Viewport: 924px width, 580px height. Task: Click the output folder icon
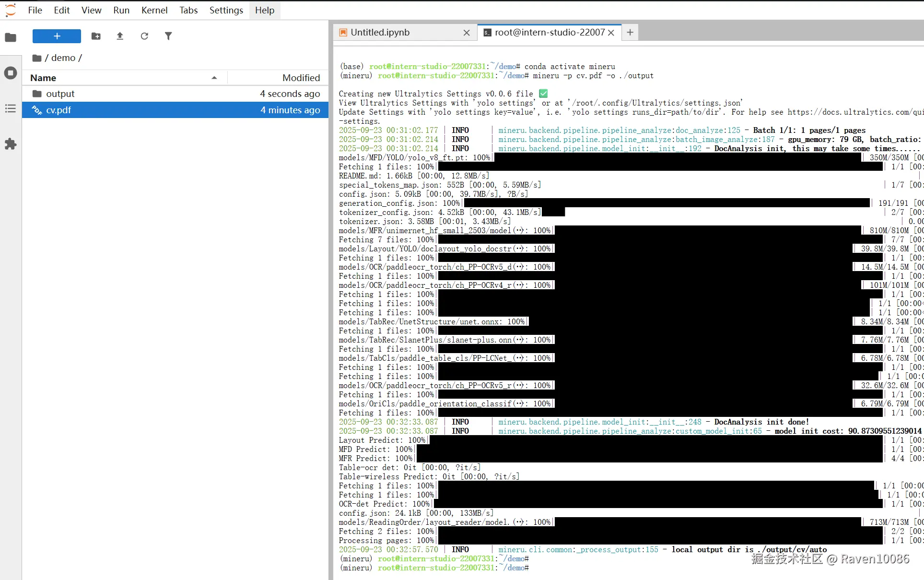point(37,94)
